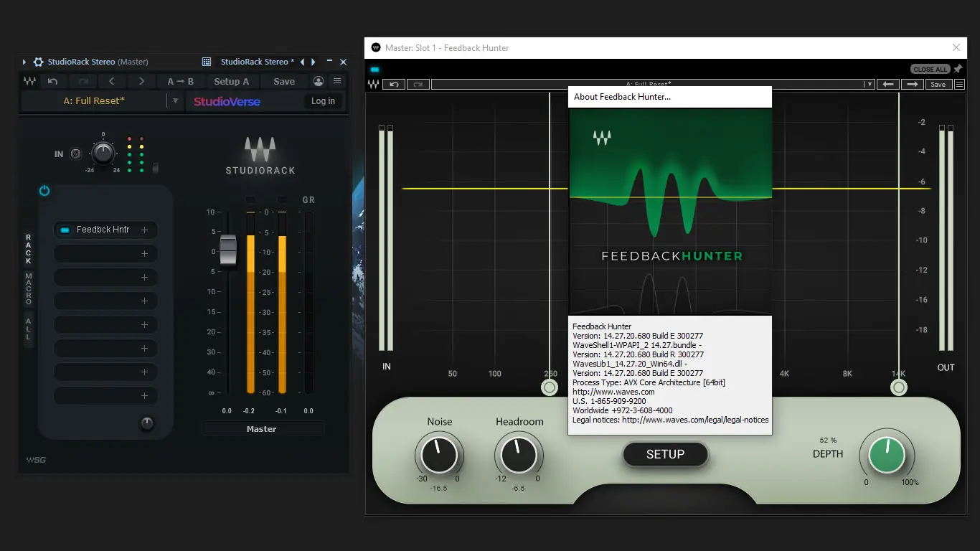Go to previous preset with the left arrow in Feedback Hunter
The image size is (980, 551).
click(888, 85)
